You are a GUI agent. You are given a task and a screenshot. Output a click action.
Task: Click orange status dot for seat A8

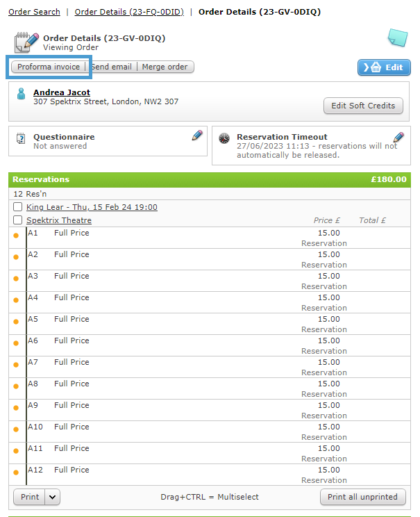[16, 386]
